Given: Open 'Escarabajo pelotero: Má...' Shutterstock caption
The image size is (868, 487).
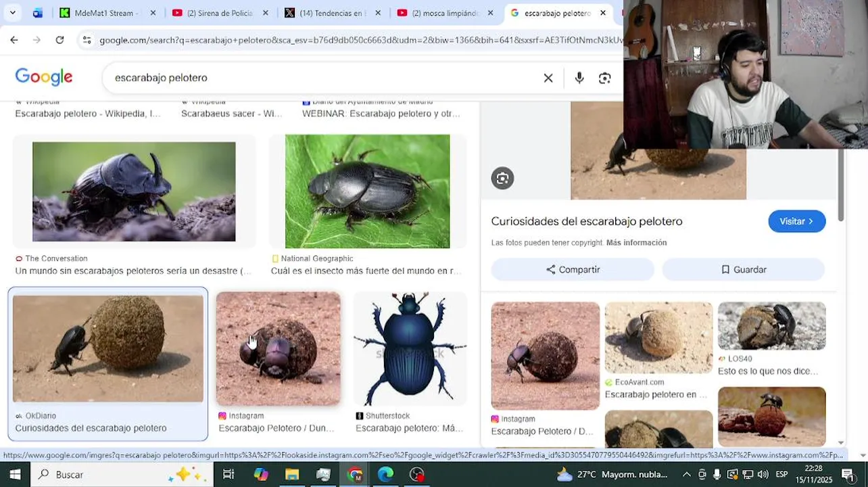Looking at the screenshot, I should (410, 428).
